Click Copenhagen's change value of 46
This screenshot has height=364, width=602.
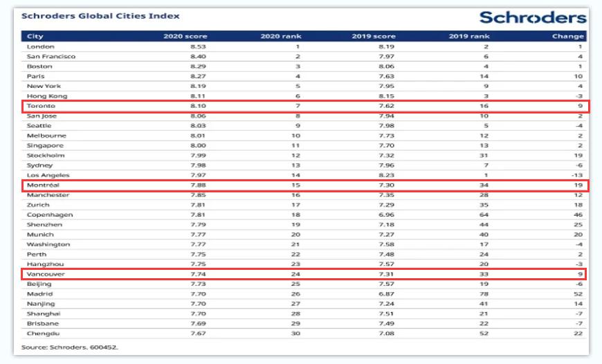click(579, 215)
